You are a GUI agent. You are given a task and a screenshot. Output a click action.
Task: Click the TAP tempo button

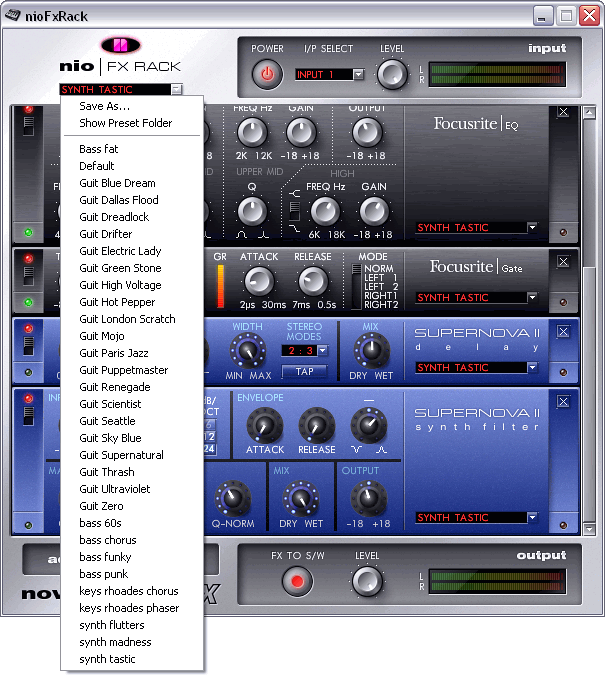click(x=304, y=372)
